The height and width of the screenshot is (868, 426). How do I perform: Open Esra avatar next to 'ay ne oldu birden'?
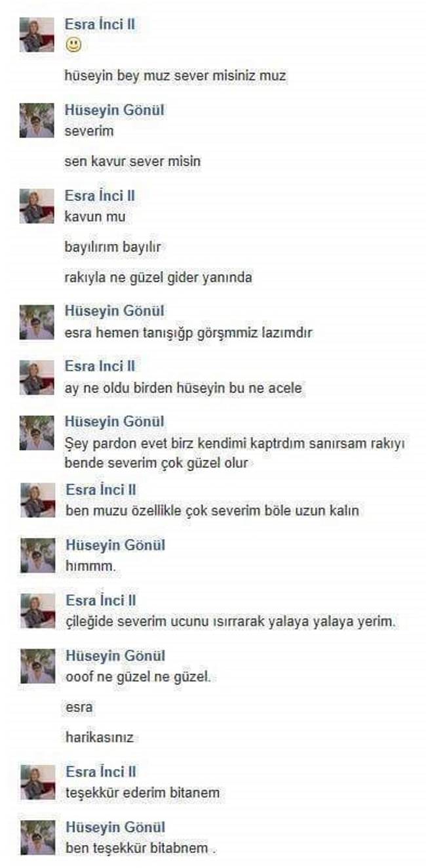tap(37, 377)
